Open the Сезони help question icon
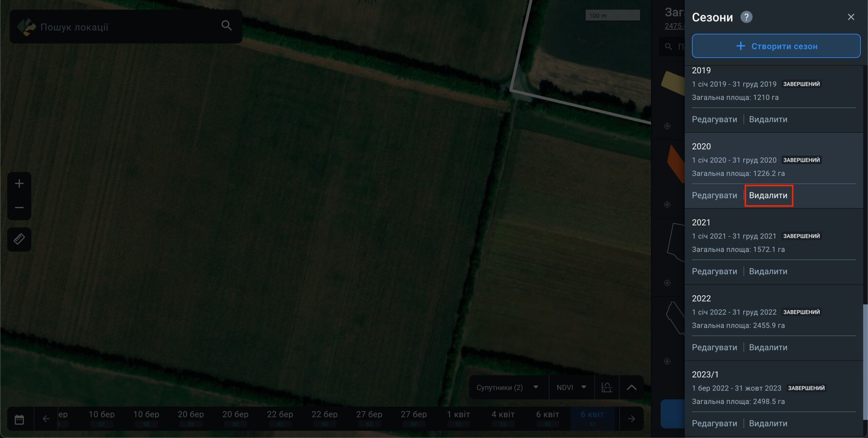Viewport: 868px width, 438px height. coord(746,17)
